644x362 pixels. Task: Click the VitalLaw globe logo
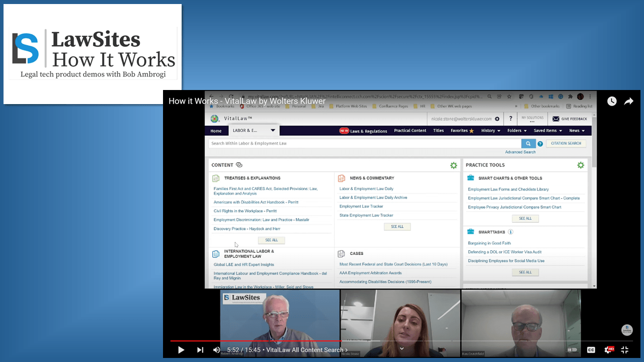pos(215,119)
